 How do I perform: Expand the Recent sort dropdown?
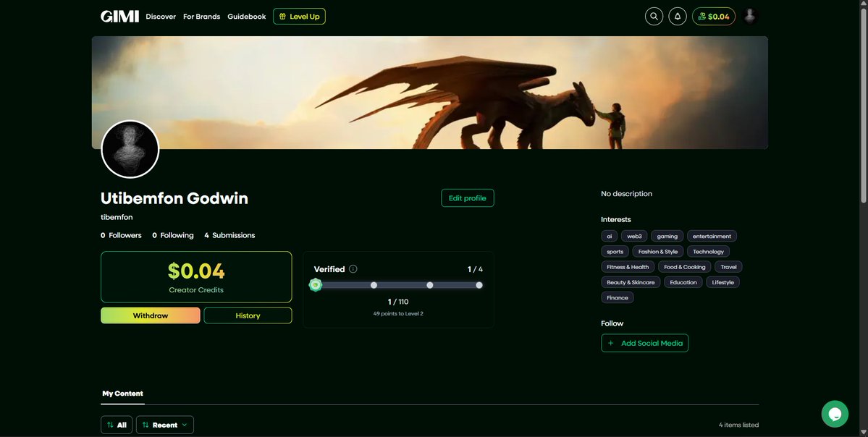click(165, 425)
